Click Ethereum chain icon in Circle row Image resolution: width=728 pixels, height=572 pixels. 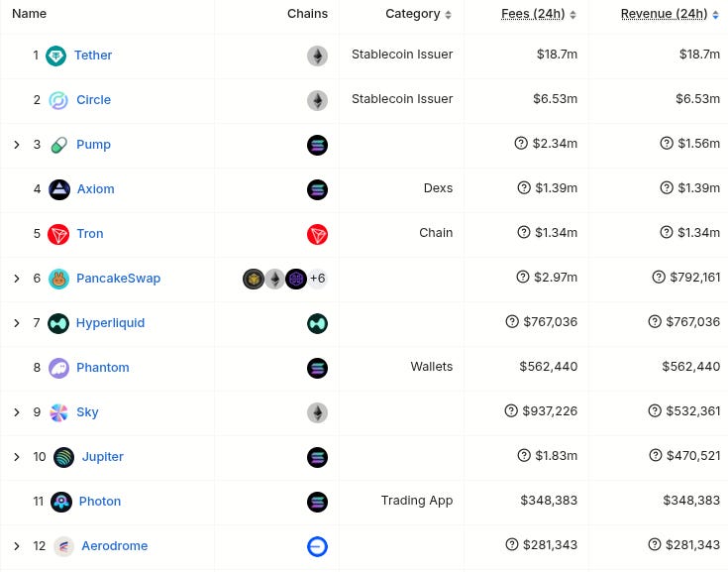click(317, 100)
